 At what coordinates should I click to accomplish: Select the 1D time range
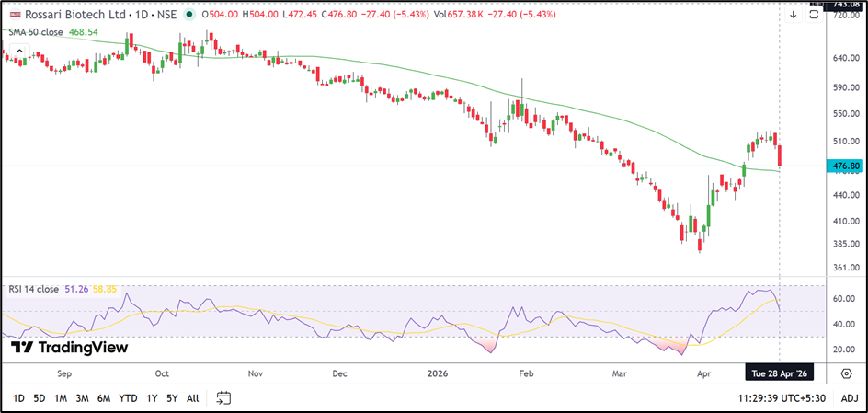coord(17,397)
